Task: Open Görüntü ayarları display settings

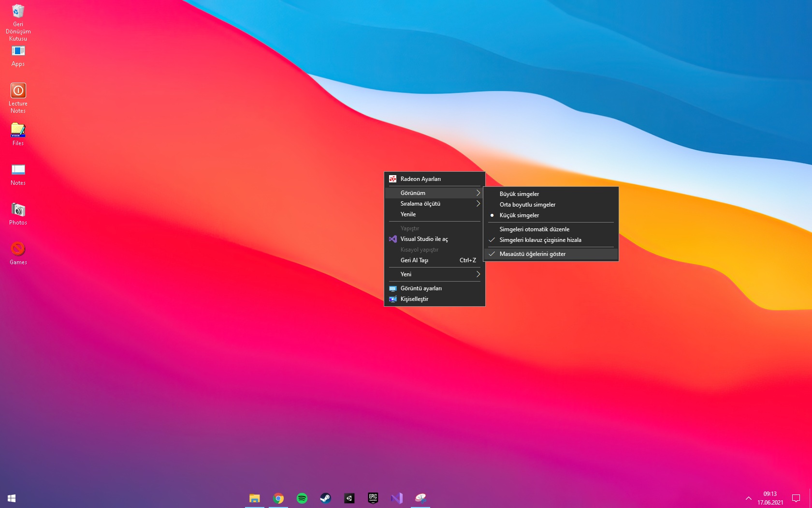Action: coord(435,288)
